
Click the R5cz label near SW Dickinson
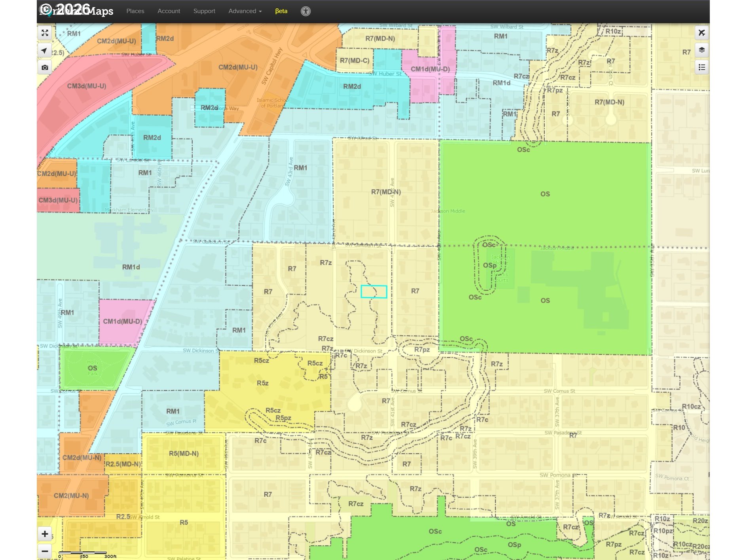coord(262,361)
